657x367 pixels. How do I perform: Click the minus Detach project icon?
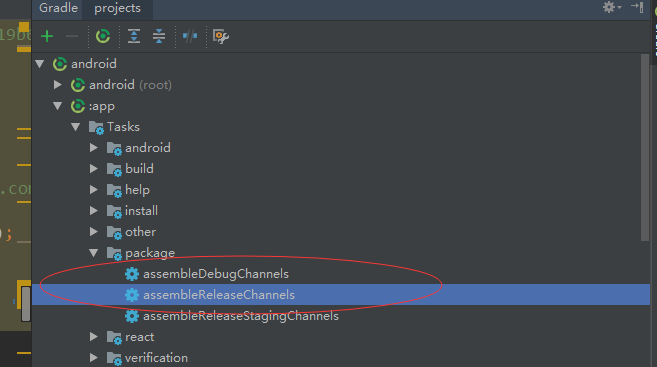(x=72, y=36)
